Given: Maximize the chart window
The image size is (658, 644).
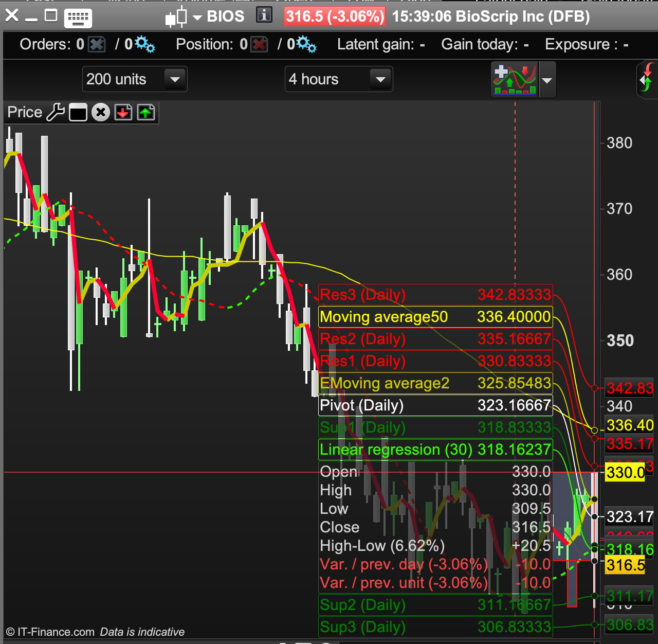Looking at the screenshot, I should [51, 15].
